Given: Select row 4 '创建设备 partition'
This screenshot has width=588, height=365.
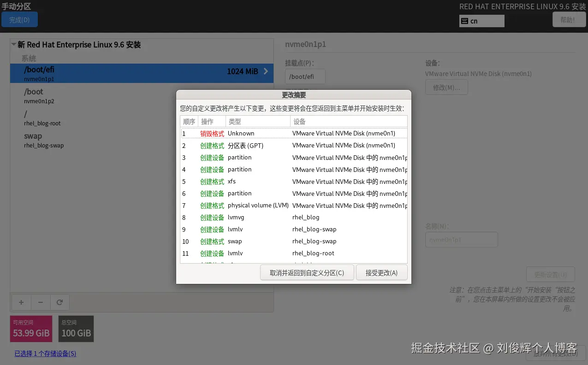Looking at the screenshot, I should click(294, 169).
